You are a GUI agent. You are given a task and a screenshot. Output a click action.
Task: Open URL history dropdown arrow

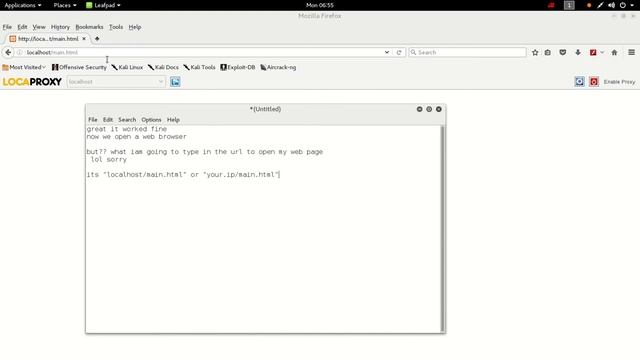click(387, 52)
